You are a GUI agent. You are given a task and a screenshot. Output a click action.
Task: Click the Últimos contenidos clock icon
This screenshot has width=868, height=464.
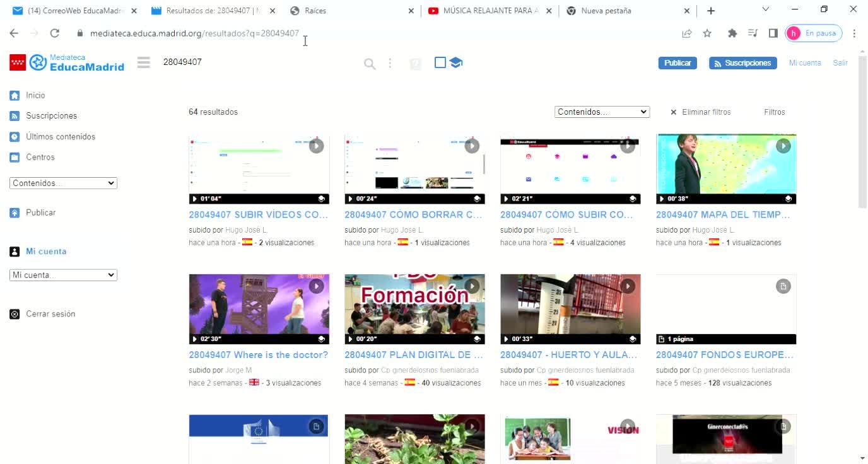click(x=15, y=137)
